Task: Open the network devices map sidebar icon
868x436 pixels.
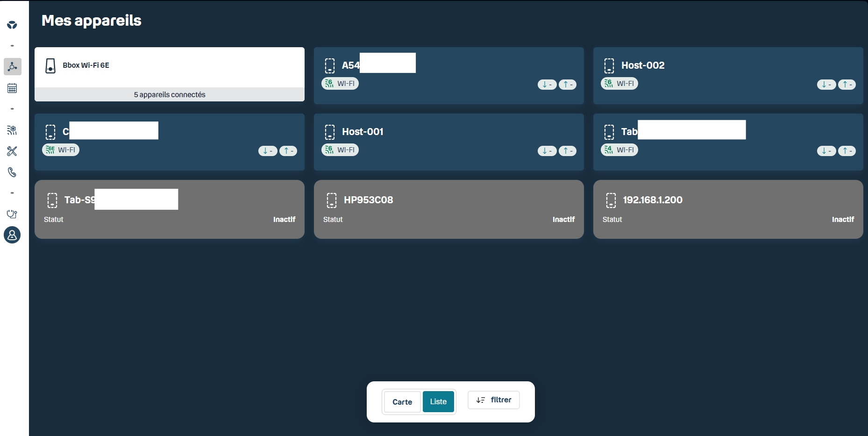Action: [x=13, y=67]
